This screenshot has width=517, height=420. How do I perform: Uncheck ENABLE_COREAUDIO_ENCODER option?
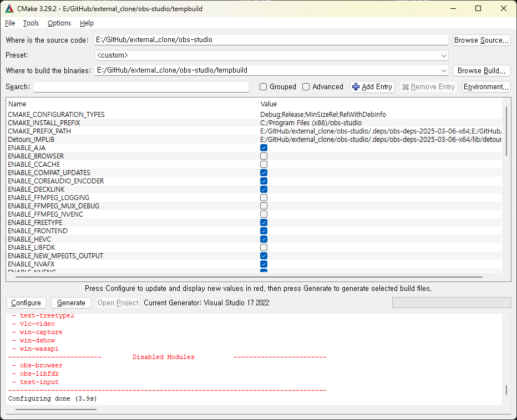pyautogui.click(x=264, y=181)
